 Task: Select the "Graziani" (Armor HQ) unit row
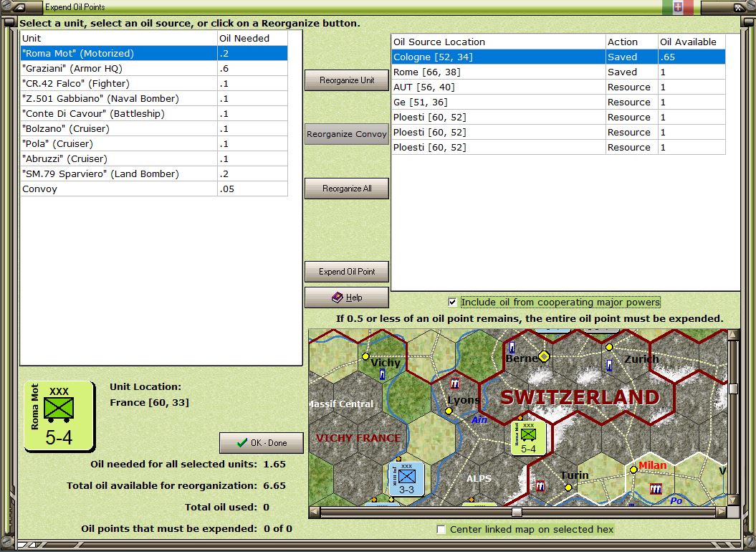(x=154, y=69)
